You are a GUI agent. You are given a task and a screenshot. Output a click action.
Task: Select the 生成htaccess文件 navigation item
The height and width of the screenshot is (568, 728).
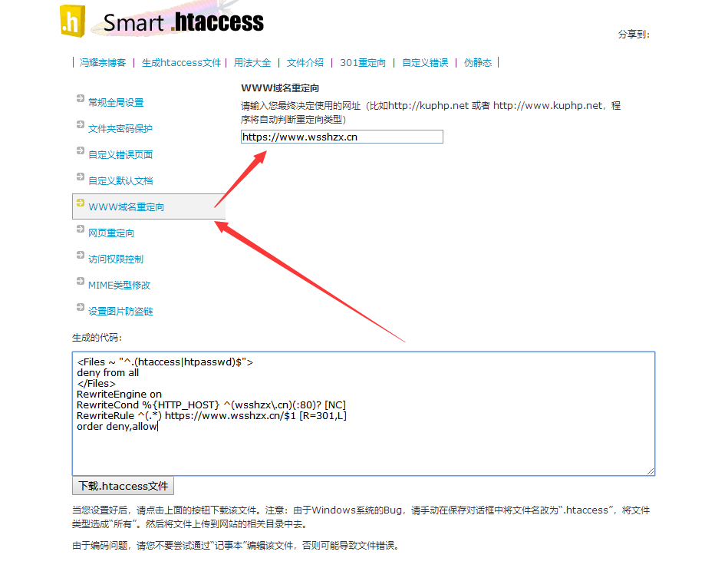click(181, 63)
